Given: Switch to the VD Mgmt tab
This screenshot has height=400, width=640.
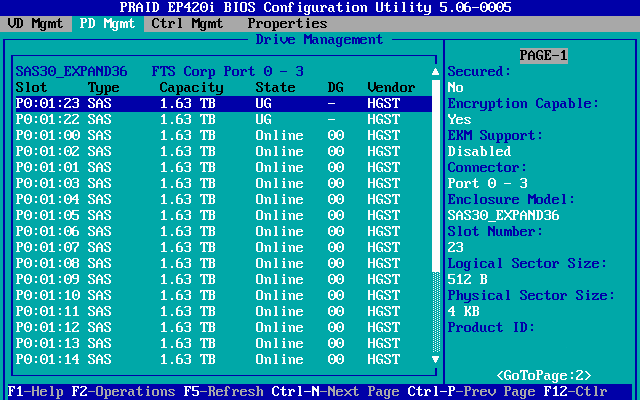Looking at the screenshot, I should tap(36, 23).
